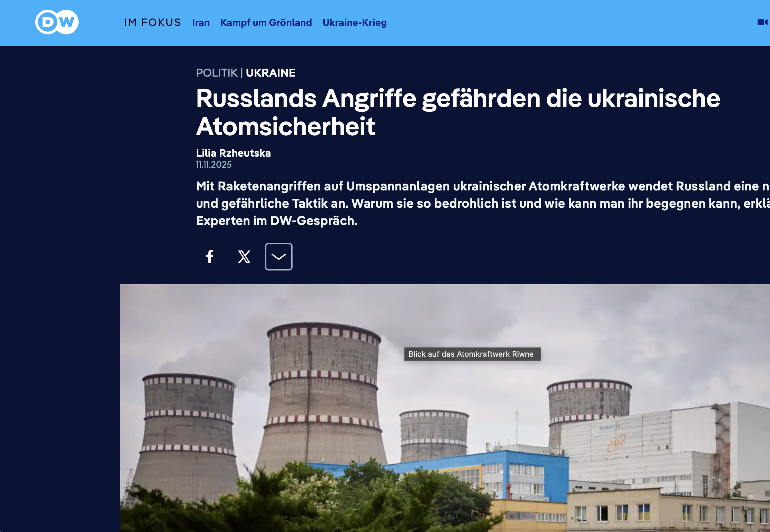Click the DW logo to return home
This screenshot has width=770, height=532.
[56, 22]
